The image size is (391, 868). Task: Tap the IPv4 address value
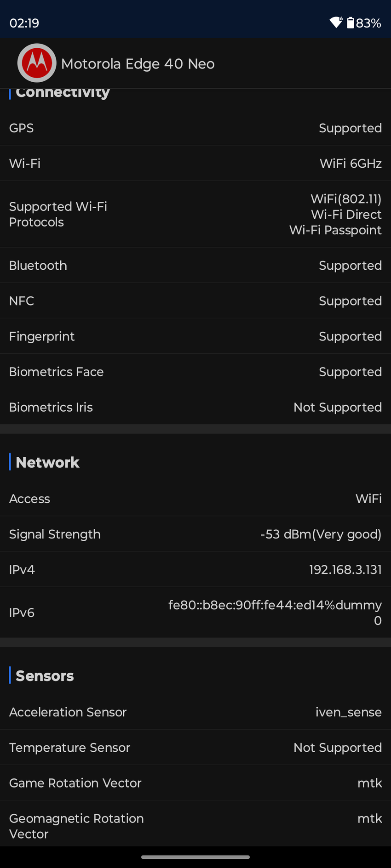pos(345,570)
